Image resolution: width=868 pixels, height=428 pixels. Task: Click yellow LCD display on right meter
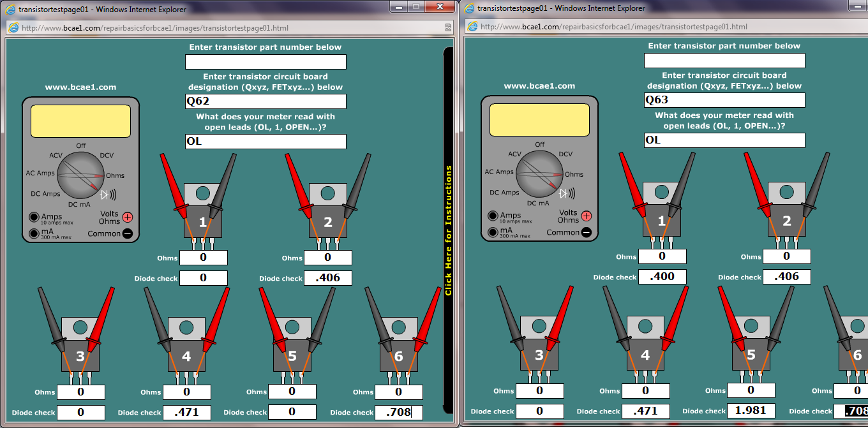[x=539, y=120]
